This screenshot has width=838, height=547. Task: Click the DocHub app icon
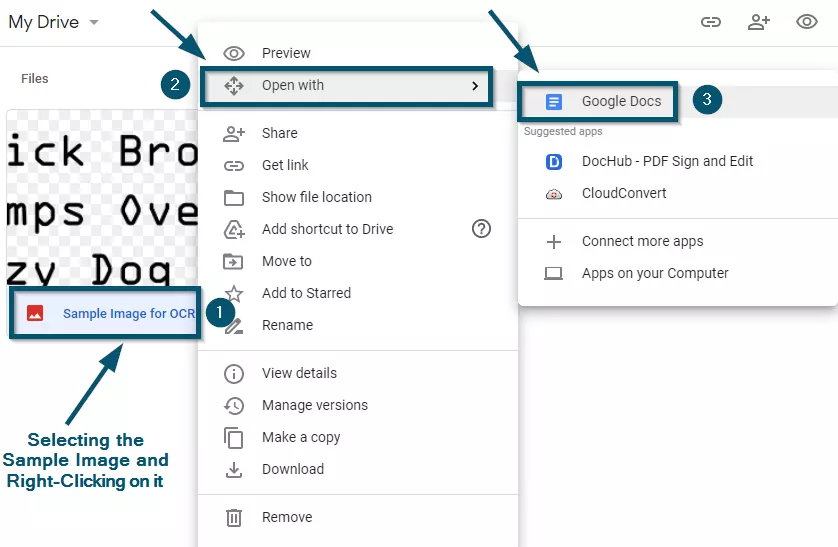(x=554, y=161)
